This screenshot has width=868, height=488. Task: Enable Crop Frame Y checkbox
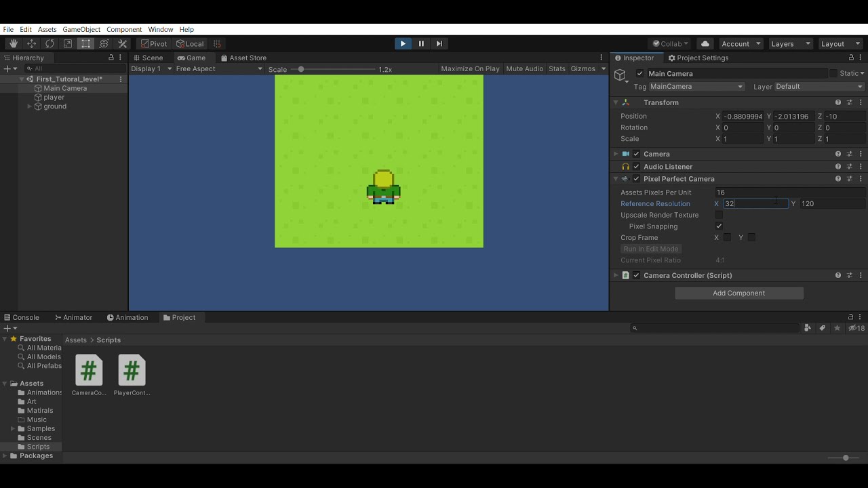coord(751,237)
